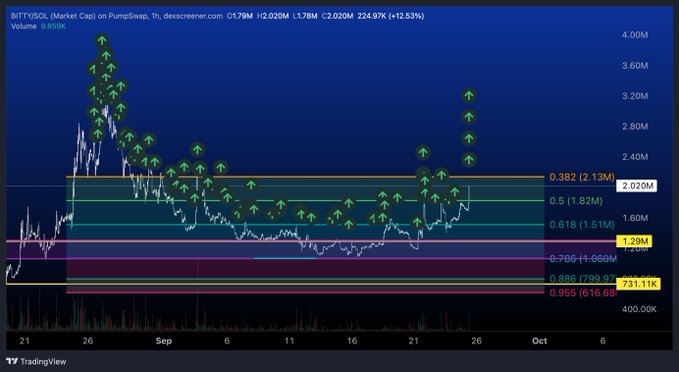Select the short blue line segment near 0.786 level
The image size is (679, 372).
[x=286, y=258]
